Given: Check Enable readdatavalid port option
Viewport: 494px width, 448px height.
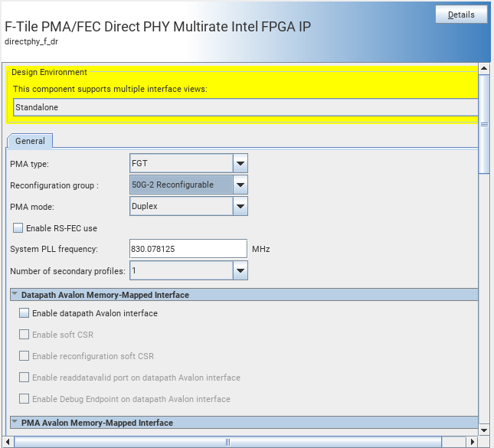Looking at the screenshot, I should click(x=25, y=378).
